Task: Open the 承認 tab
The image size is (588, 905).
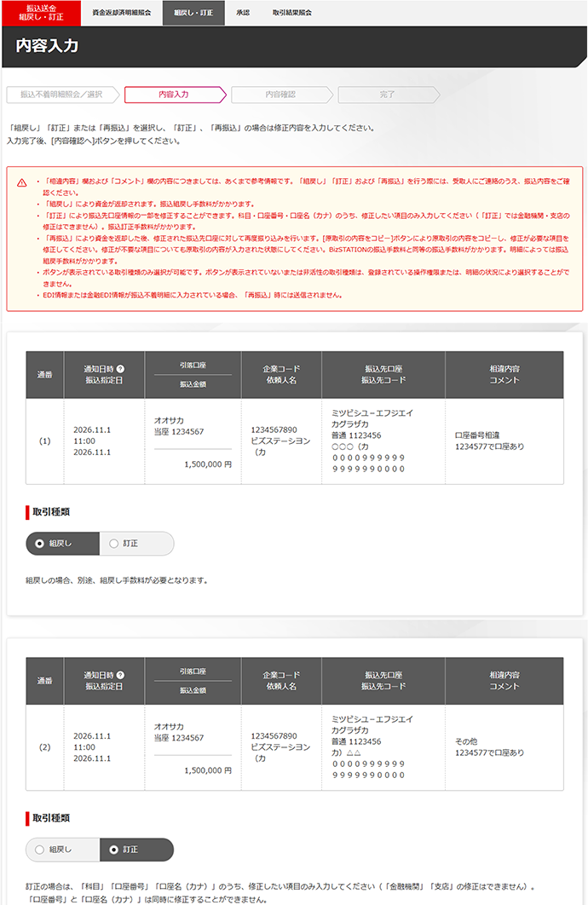Action: pyautogui.click(x=243, y=13)
